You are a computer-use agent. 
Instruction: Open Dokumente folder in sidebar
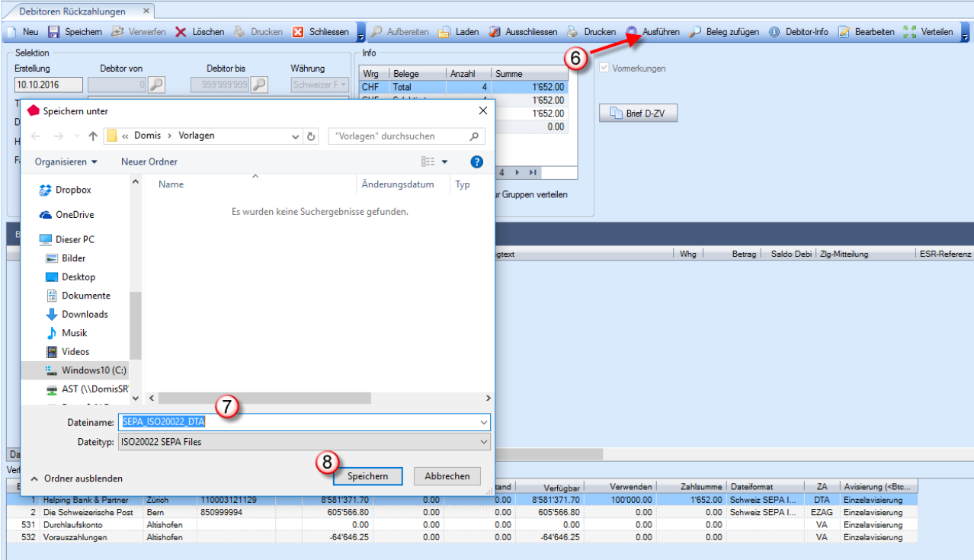click(85, 296)
